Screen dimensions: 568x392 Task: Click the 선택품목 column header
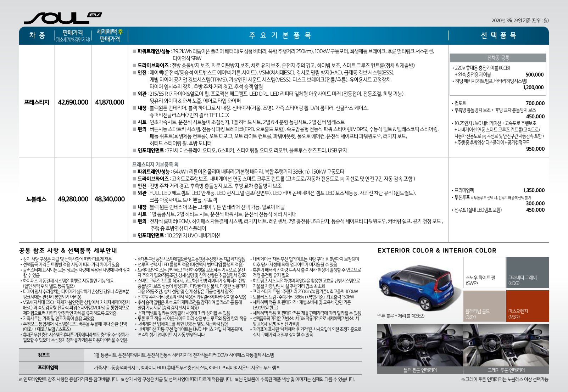[x=498, y=35]
